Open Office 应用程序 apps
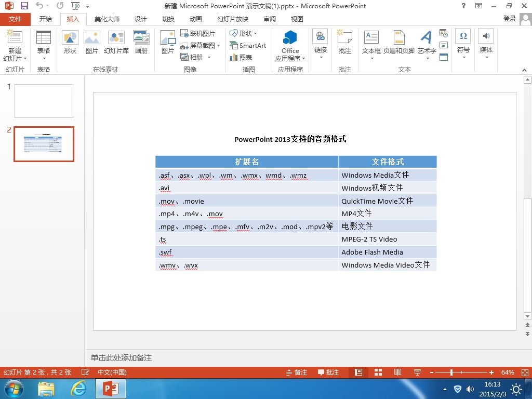The height and width of the screenshot is (399, 532). tap(290, 46)
